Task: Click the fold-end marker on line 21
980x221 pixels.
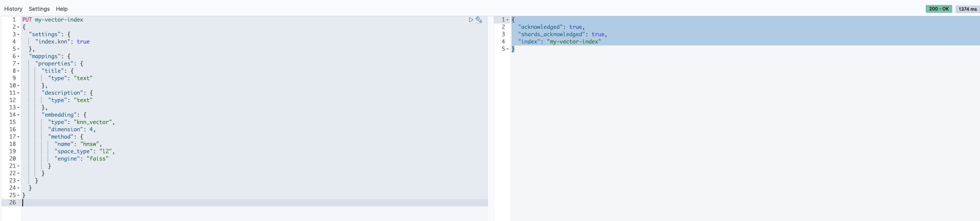Action: [18, 166]
